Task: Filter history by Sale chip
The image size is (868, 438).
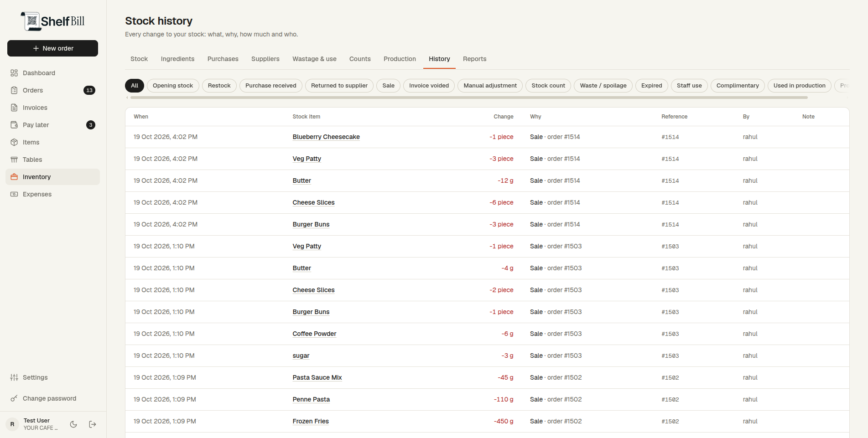Action: click(389, 86)
